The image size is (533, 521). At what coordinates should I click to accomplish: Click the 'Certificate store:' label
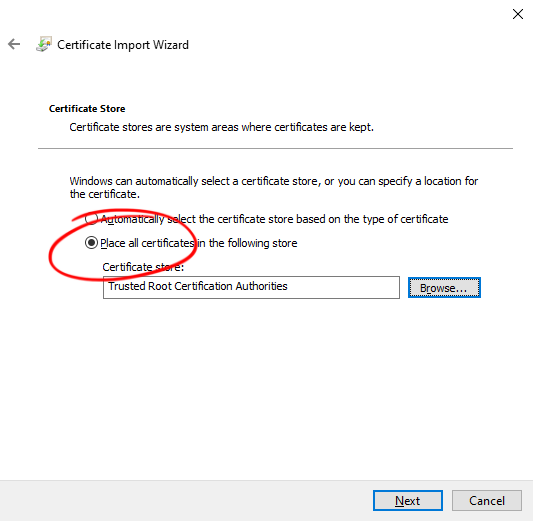pos(143,267)
